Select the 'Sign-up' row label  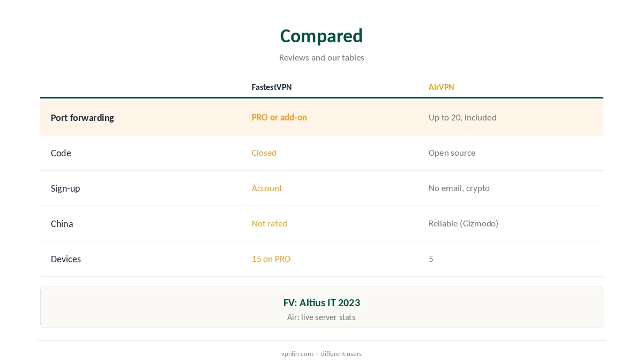(65, 188)
